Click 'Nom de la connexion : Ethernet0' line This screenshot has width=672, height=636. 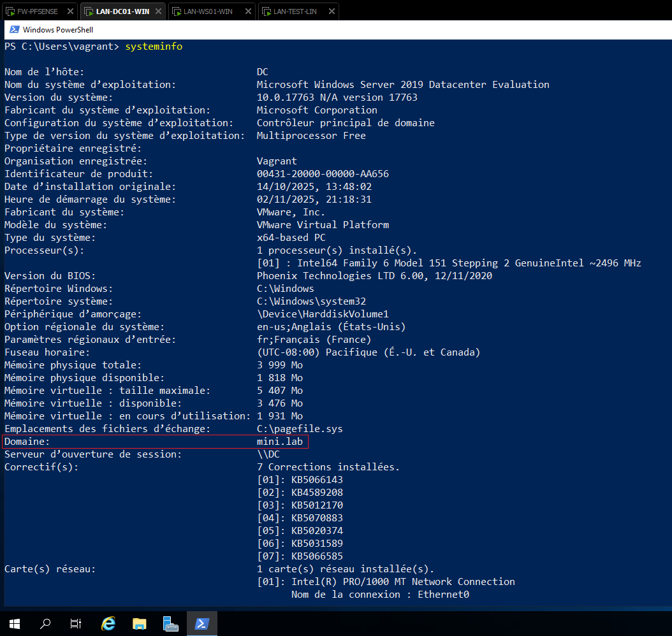[380, 595]
